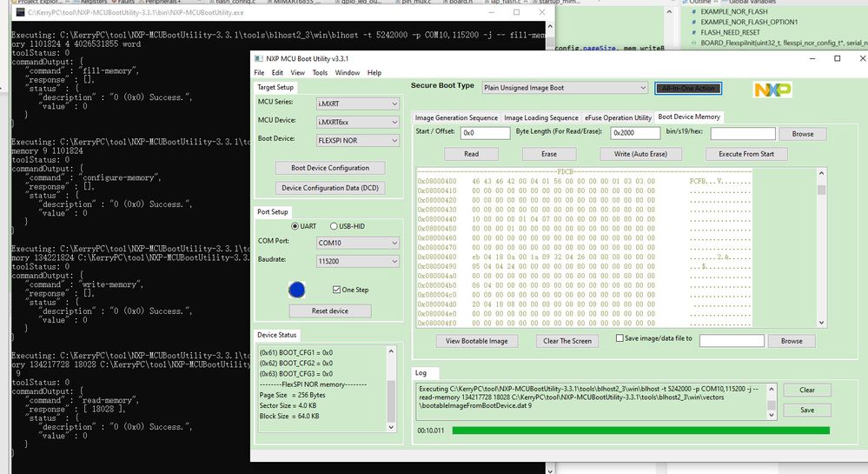
Task: Click BOARD_FlexspiInit in the Outline panel
Action: click(x=784, y=43)
